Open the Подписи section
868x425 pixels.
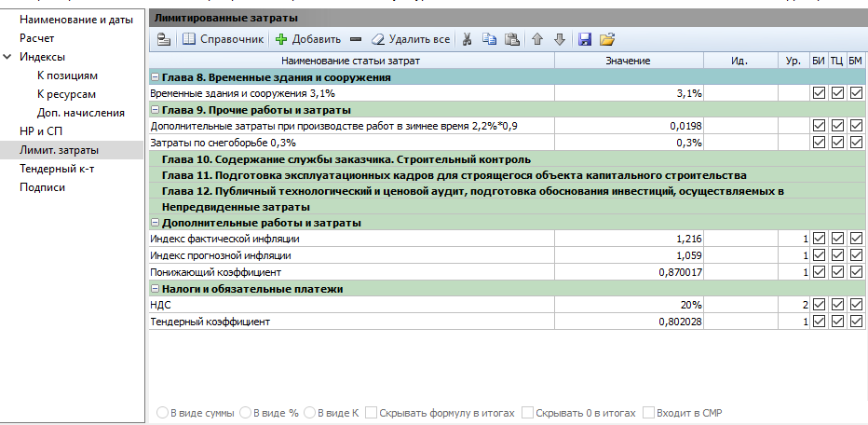tap(42, 187)
